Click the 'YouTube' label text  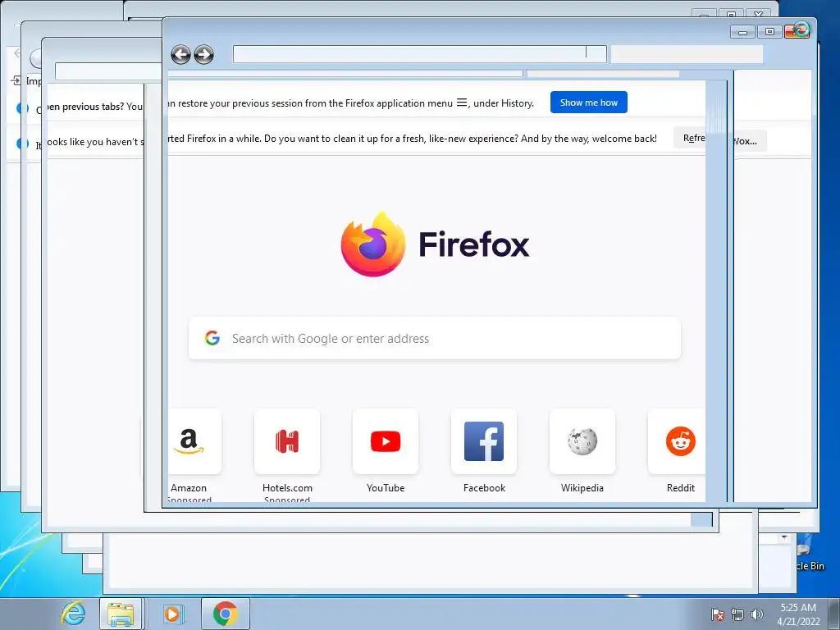(386, 488)
